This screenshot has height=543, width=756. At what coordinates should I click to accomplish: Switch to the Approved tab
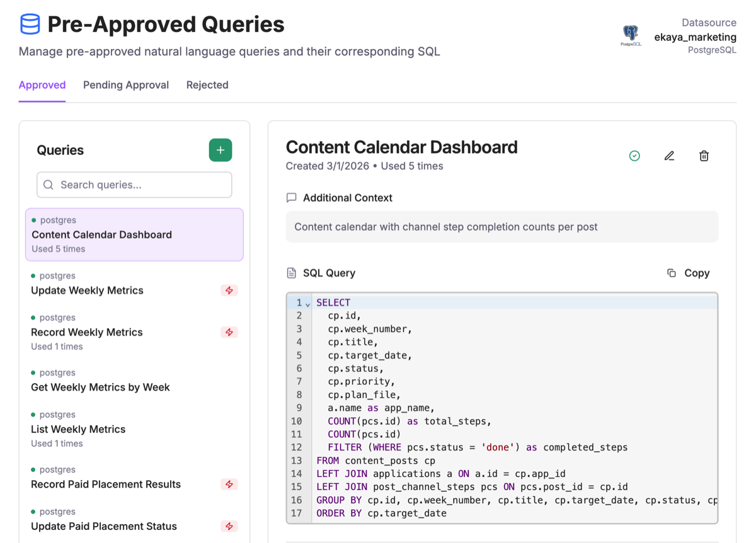[42, 85]
